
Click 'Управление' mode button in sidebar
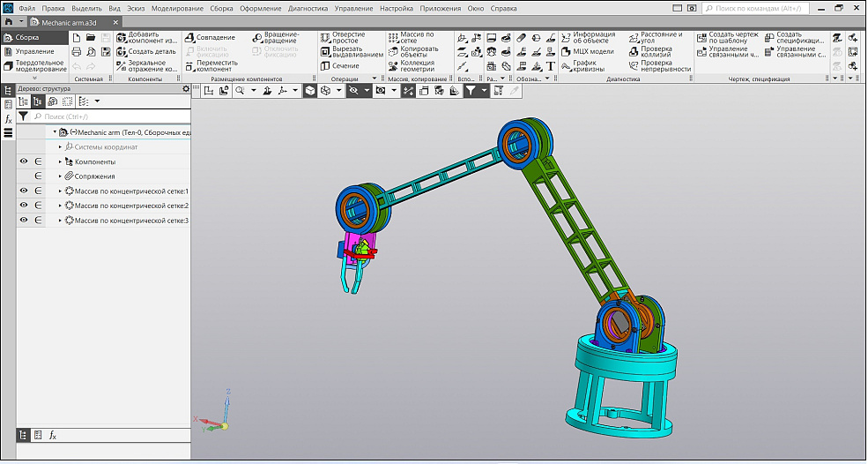click(x=33, y=51)
